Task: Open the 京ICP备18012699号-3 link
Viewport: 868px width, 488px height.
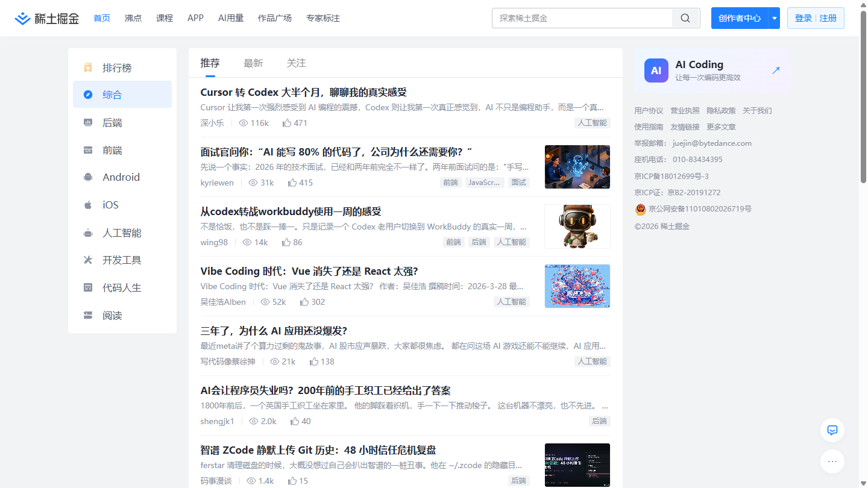Action: pyautogui.click(x=671, y=177)
